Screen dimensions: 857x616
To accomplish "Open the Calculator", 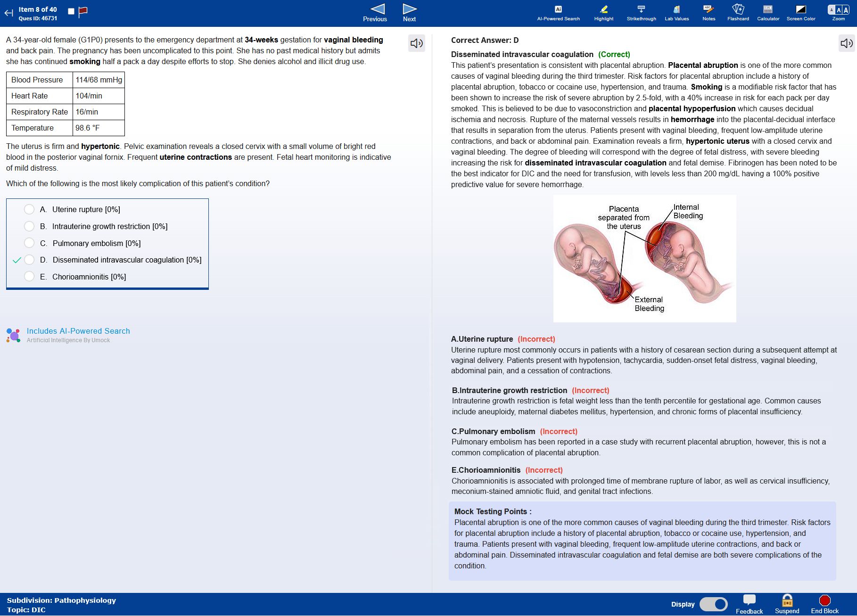I will [768, 13].
